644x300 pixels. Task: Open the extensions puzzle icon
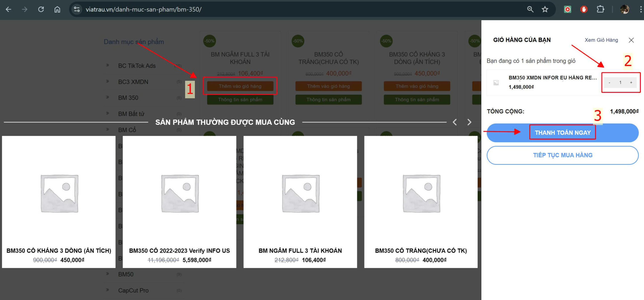coord(600,10)
